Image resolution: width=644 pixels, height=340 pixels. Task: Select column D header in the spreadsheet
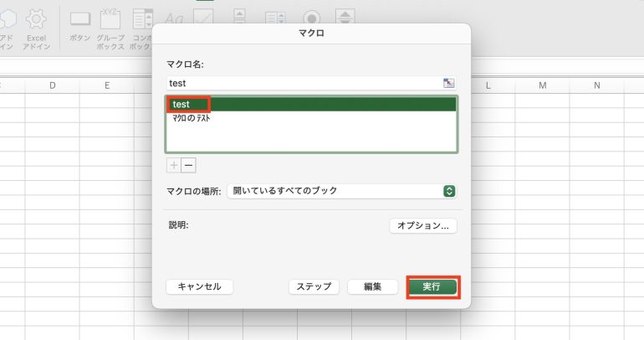(52, 85)
